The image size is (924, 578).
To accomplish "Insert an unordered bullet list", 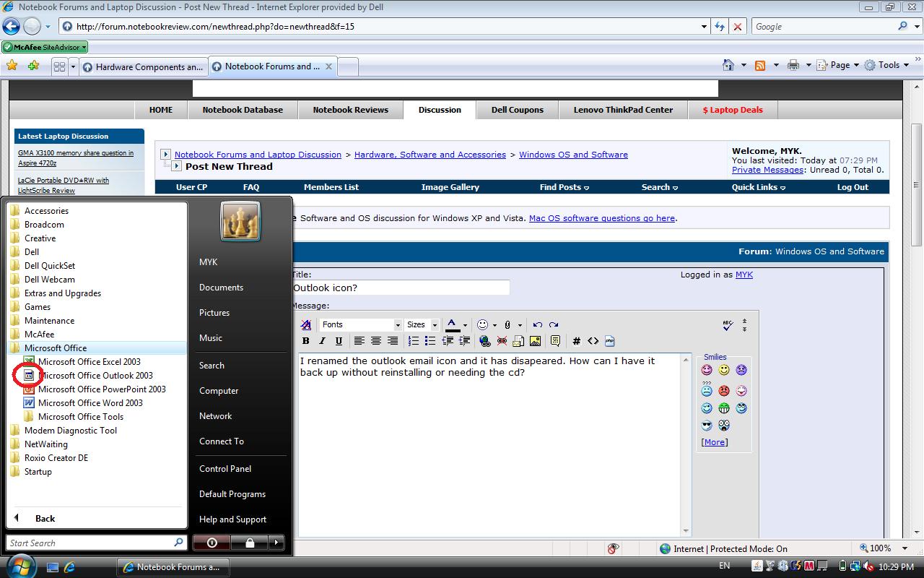I will [x=430, y=341].
